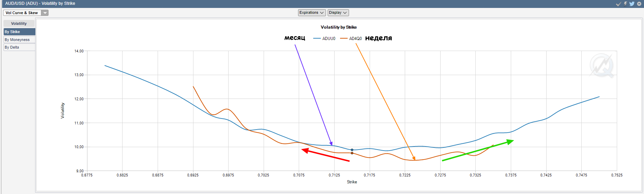644x194 pixels.
Task: Click the orange AD4Q0 legend line swatch
Action: (344, 39)
